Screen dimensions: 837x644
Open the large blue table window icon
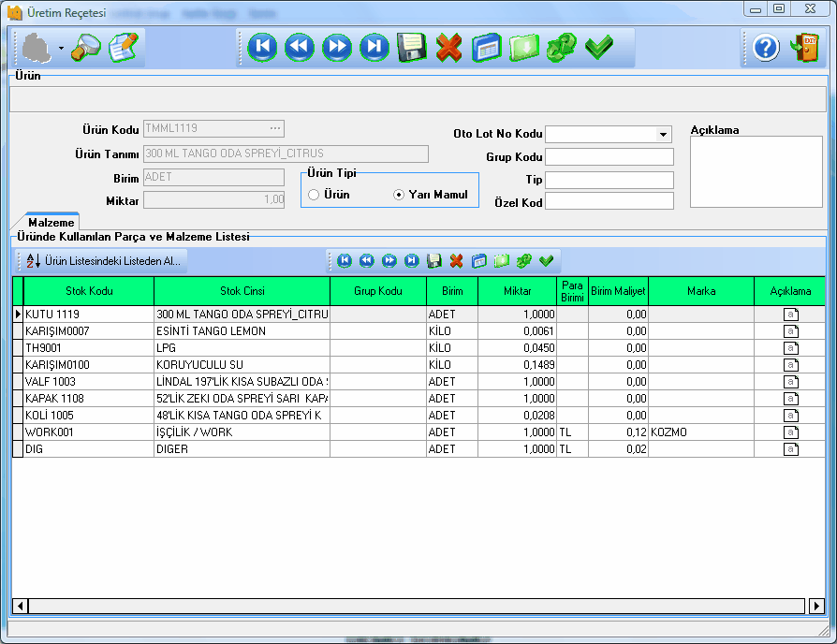coord(486,47)
